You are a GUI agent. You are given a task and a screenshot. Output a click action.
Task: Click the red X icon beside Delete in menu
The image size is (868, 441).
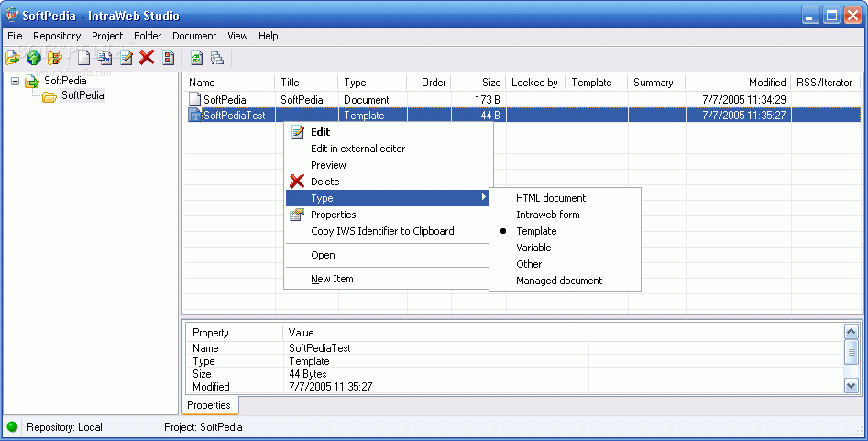click(x=297, y=182)
